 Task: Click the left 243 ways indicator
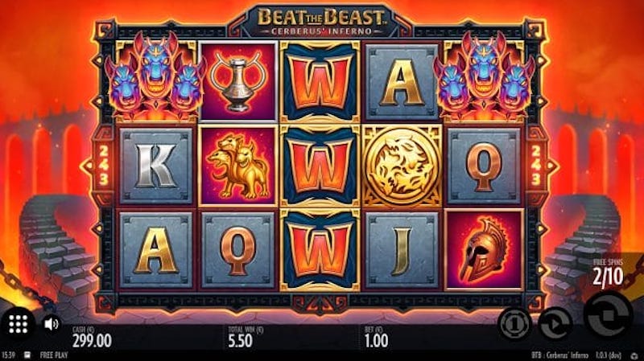pyautogui.click(x=104, y=166)
